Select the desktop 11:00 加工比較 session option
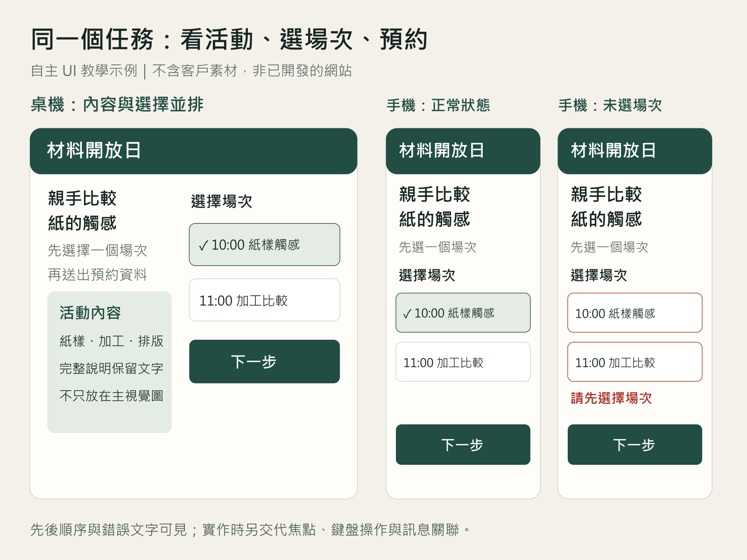This screenshot has width=747, height=560. pyautogui.click(x=264, y=300)
